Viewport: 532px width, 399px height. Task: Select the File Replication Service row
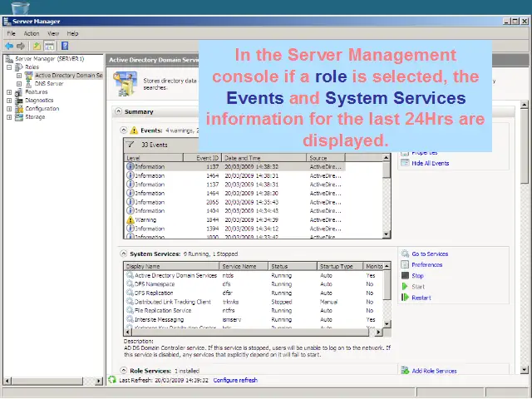[254, 310]
